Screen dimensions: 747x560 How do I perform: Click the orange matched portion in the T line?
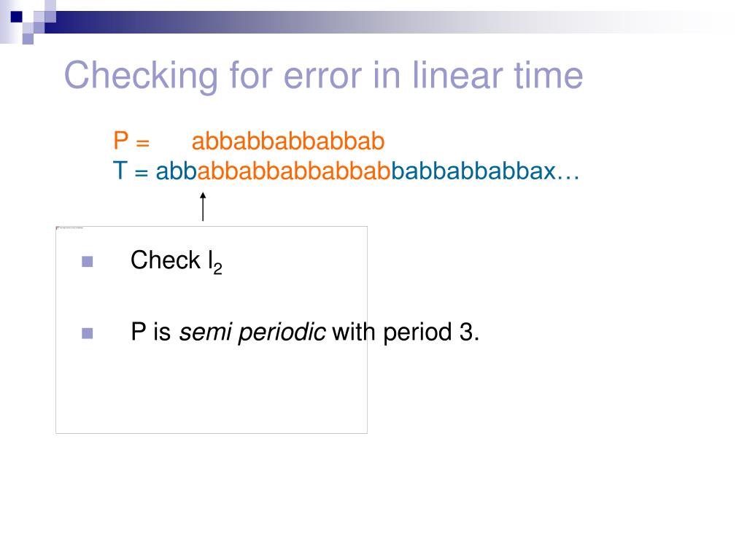(294, 171)
